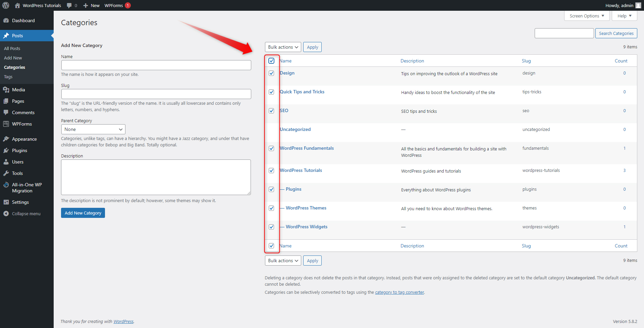The image size is (644, 328).
Task: Open the Parent Category dropdown
Action: (93, 129)
